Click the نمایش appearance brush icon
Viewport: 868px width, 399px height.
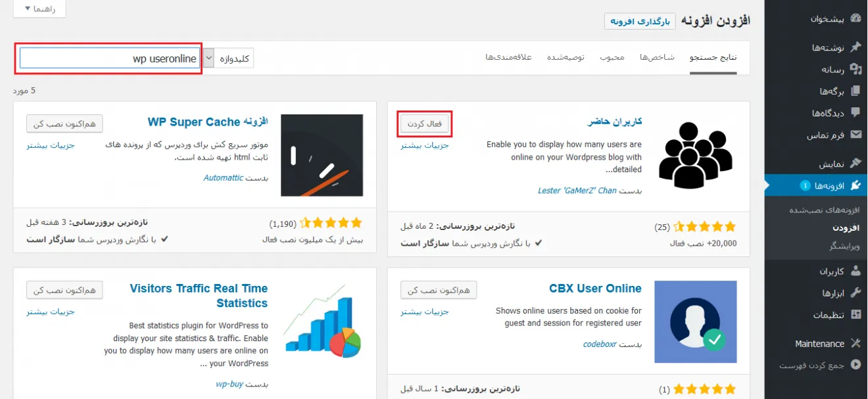pyautogui.click(x=856, y=163)
